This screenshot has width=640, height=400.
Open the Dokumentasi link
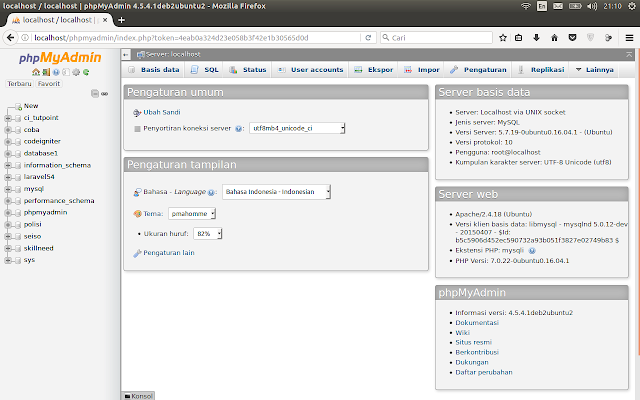(x=477, y=323)
